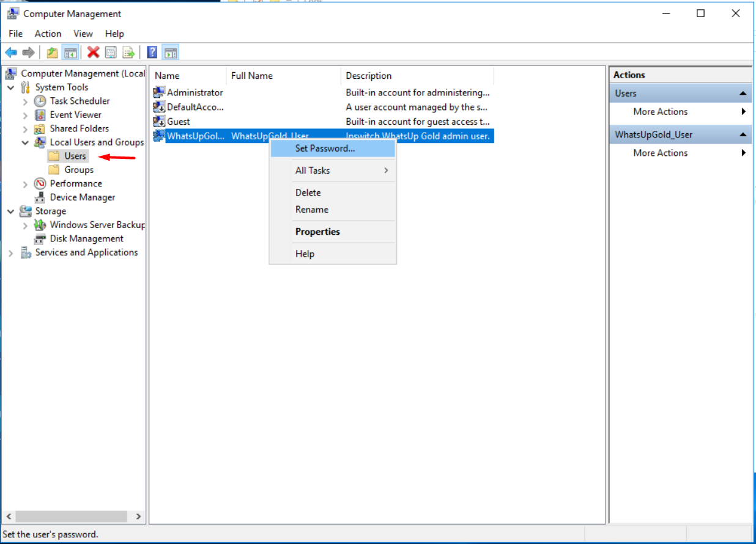Screen dimensions: 756x544
Task: Collapse the Users section in Actions pane
Action: [x=743, y=94]
